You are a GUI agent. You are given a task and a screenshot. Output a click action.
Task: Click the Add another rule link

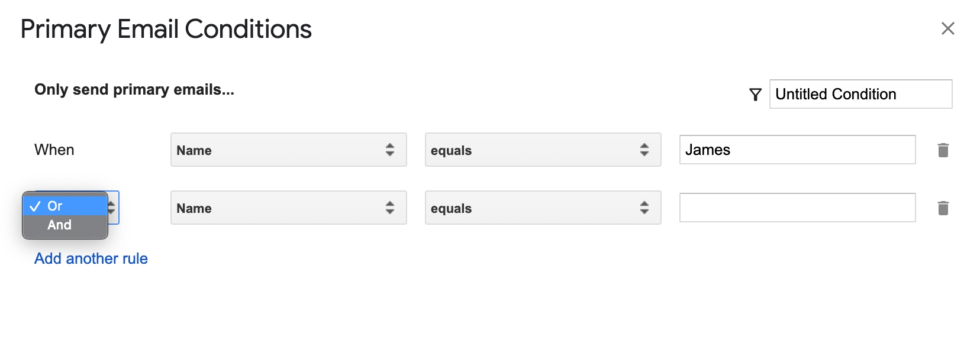pyautogui.click(x=91, y=258)
